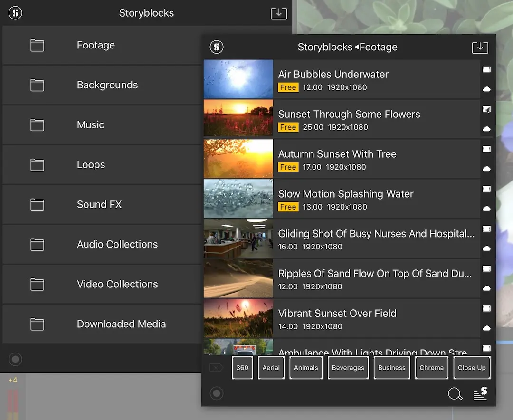Screen dimensions: 513x420
Task: Click the Storyblocks logo in the back panel header
Action: [15, 13]
